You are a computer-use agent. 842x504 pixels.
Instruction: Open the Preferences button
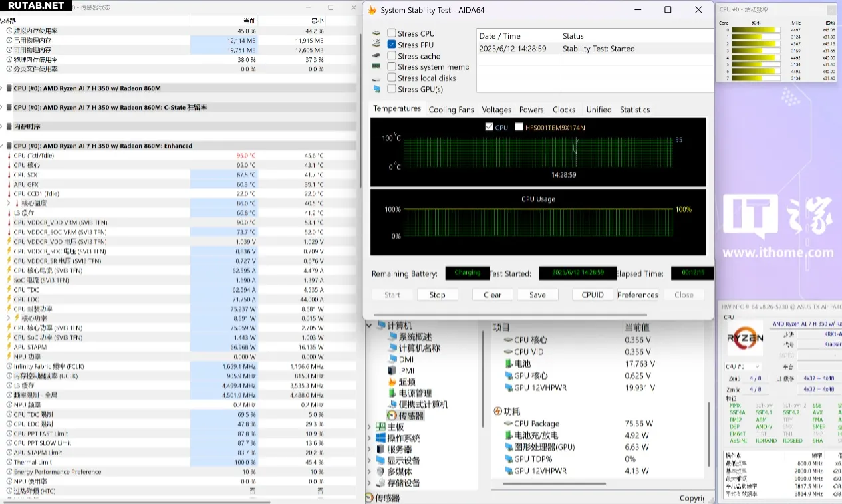coord(638,295)
